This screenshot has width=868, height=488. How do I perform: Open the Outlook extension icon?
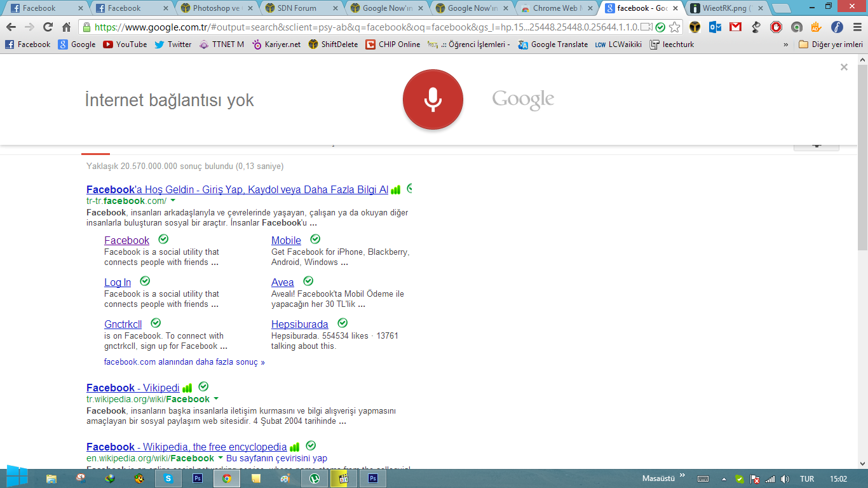coord(715,27)
